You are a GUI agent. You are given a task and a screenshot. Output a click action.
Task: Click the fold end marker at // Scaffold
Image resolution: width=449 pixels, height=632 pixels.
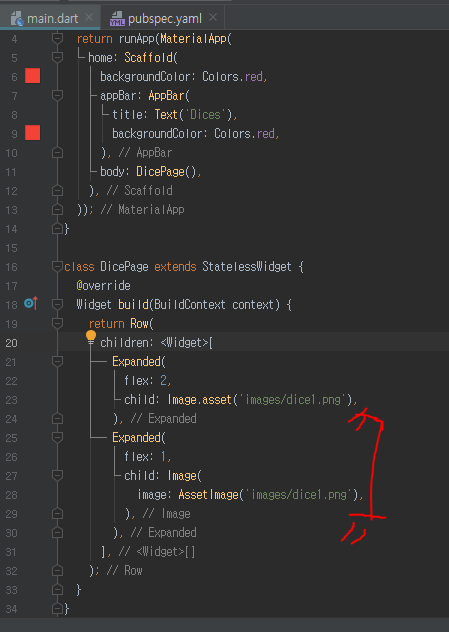click(x=58, y=191)
